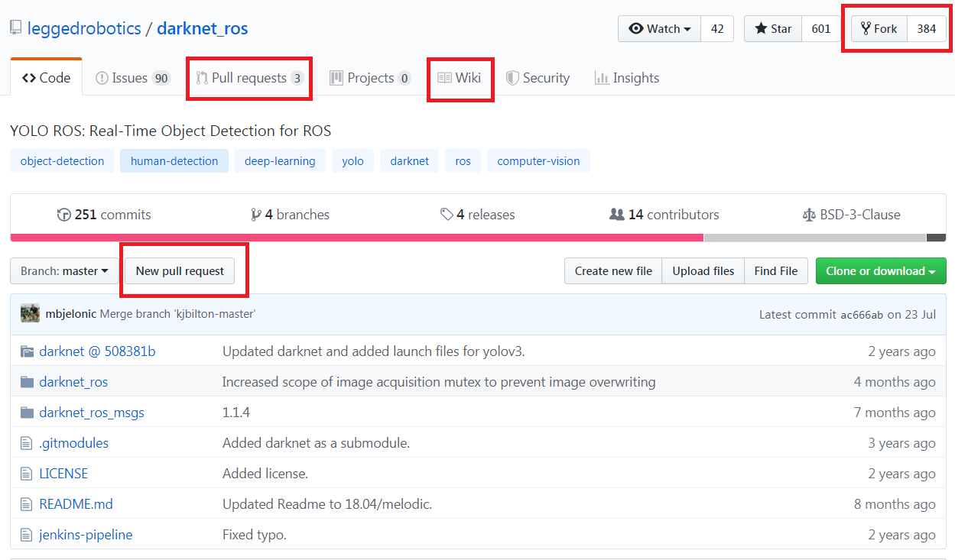The height and width of the screenshot is (560, 955).
Task: Click the file icon beside README.md
Action: click(x=26, y=504)
